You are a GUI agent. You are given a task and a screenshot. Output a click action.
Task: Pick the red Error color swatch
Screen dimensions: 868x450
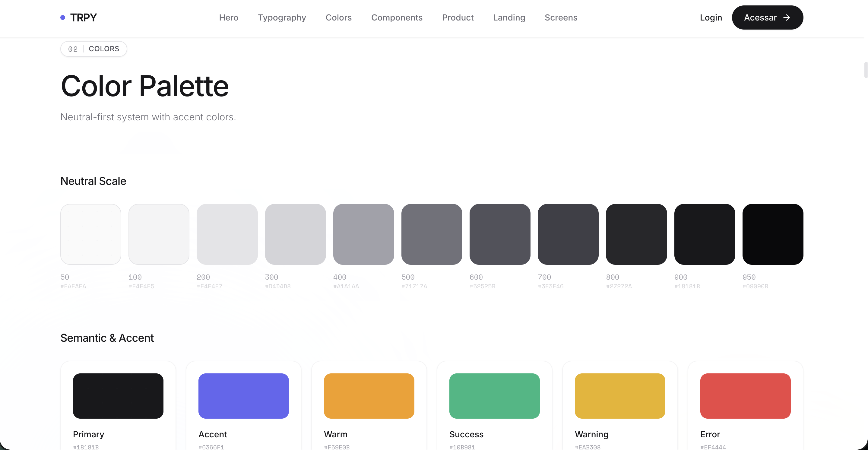[x=745, y=396]
